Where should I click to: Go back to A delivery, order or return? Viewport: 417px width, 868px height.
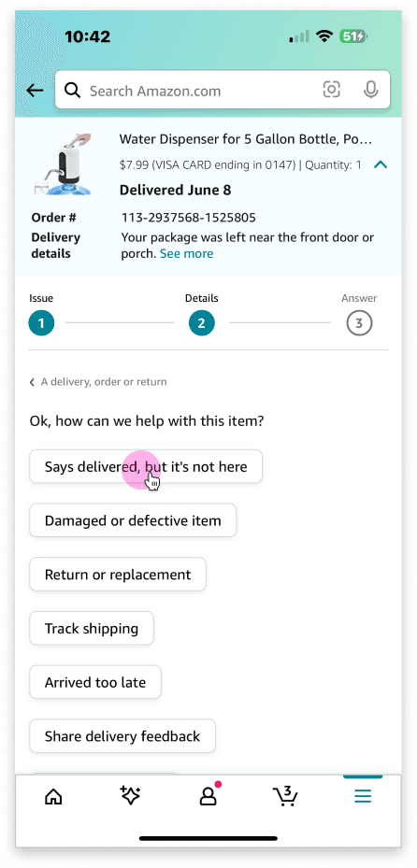click(x=98, y=382)
